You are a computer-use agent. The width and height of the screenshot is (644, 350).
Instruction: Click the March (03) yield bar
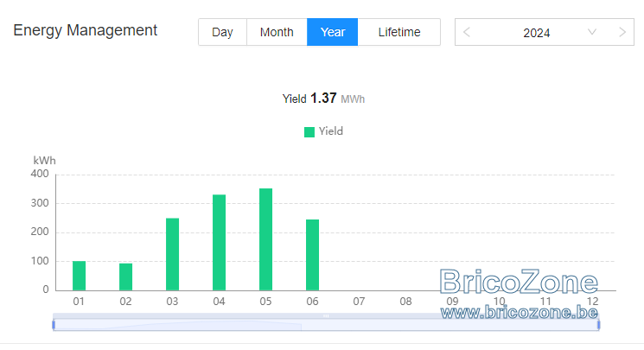[x=173, y=254]
